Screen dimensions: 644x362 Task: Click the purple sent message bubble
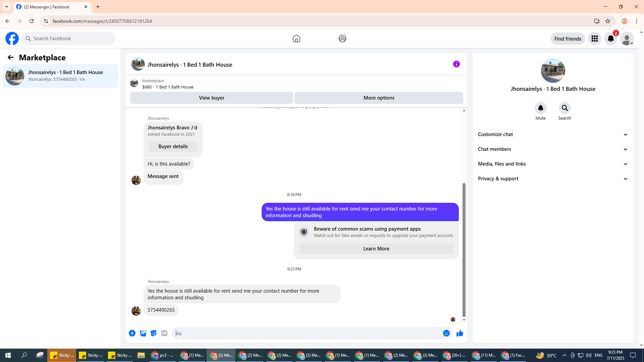coord(360,212)
